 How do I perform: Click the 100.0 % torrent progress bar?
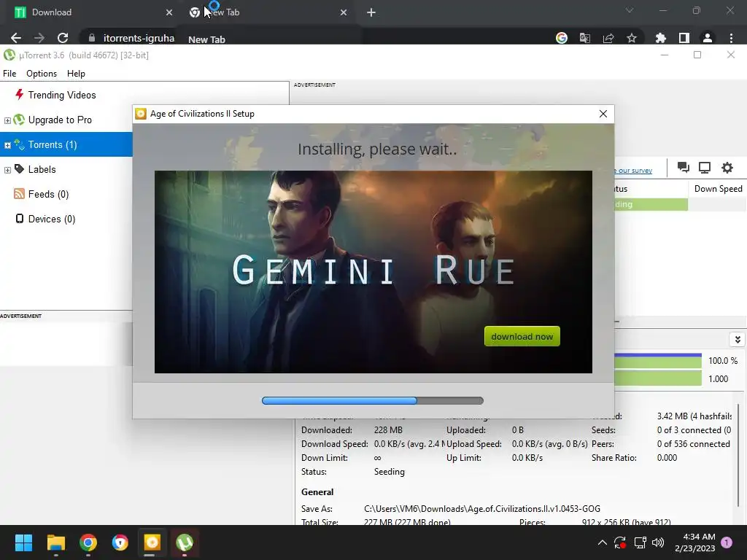pos(658,360)
